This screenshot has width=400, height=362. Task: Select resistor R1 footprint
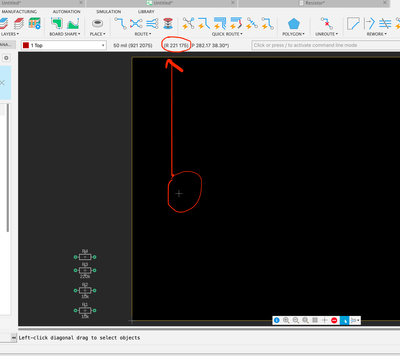(85, 310)
